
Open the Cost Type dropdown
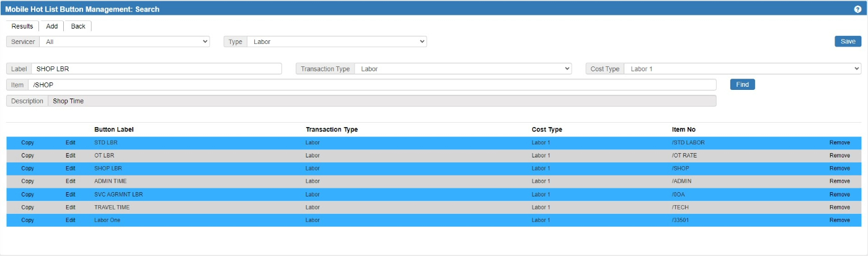click(x=742, y=69)
